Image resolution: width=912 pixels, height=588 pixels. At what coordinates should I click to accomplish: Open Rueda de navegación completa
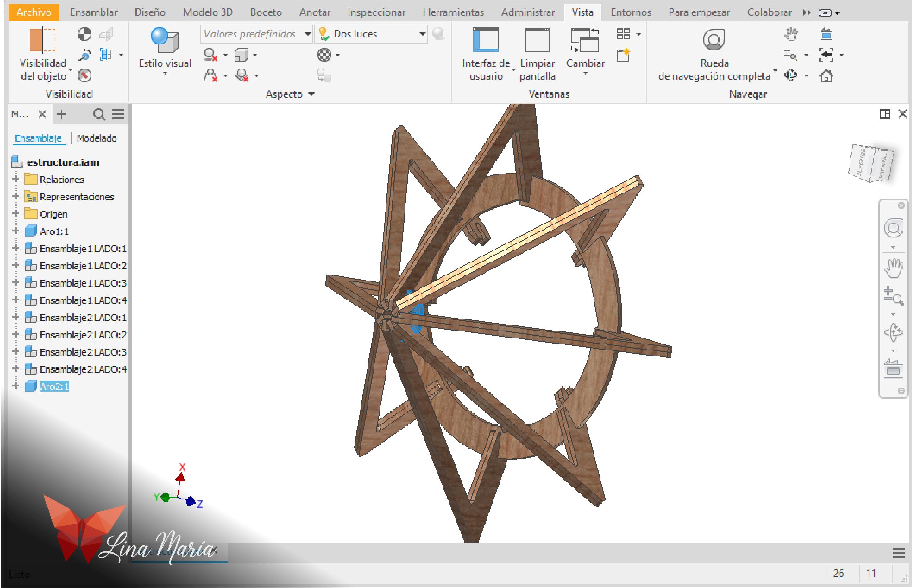pos(714,53)
